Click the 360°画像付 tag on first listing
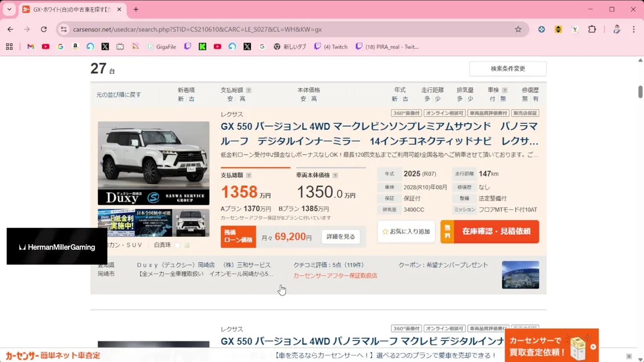Image resolution: width=644 pixels, height=362 pixels. [406, 113]
